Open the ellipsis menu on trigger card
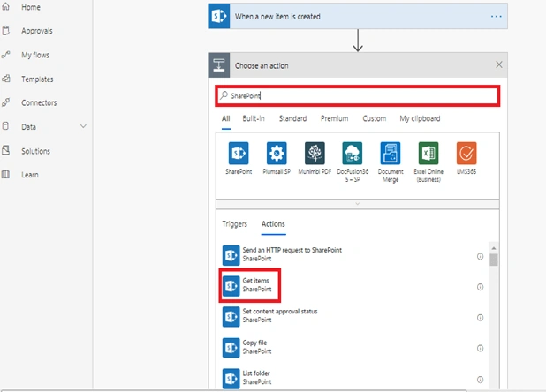This screenshot has height=392, width=546. tap(497, 17)
